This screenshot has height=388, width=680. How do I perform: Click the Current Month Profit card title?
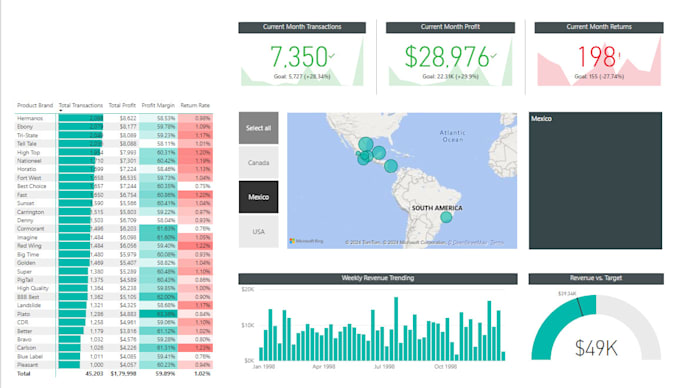(450, 27)
